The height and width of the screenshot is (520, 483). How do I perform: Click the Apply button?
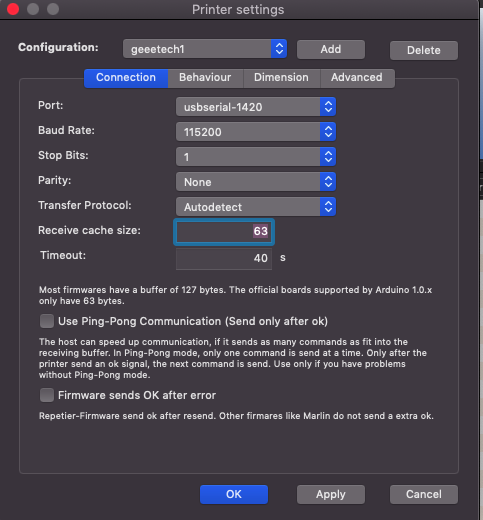point(331,494)
